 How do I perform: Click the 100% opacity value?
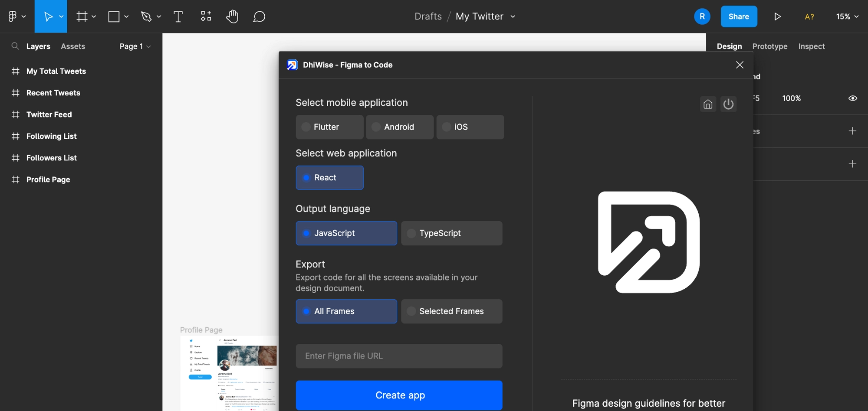pyautogui.click(x=791, y=98)
